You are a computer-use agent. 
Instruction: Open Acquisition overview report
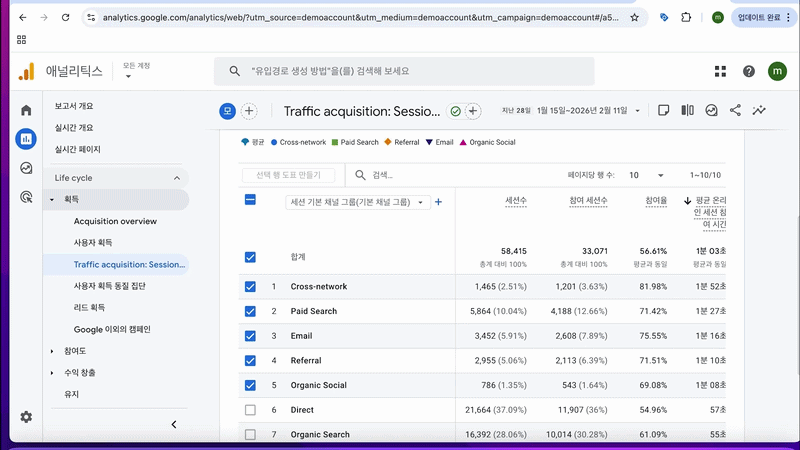click(x=115, y=221)
